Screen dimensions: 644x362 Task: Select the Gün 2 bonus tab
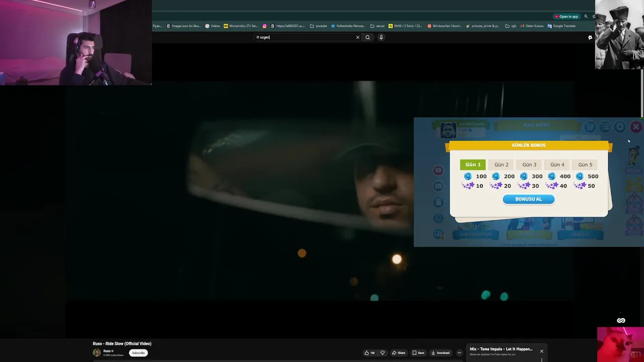coord(501,164)
